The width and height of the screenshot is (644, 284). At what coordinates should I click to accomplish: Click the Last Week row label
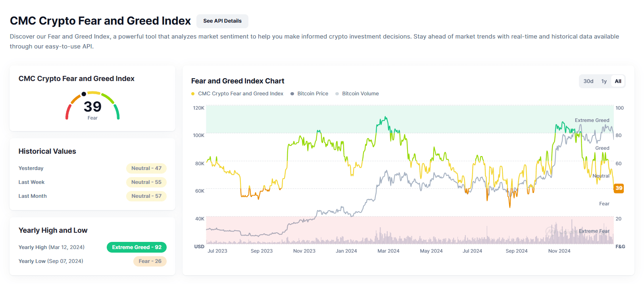pos(31,182)
